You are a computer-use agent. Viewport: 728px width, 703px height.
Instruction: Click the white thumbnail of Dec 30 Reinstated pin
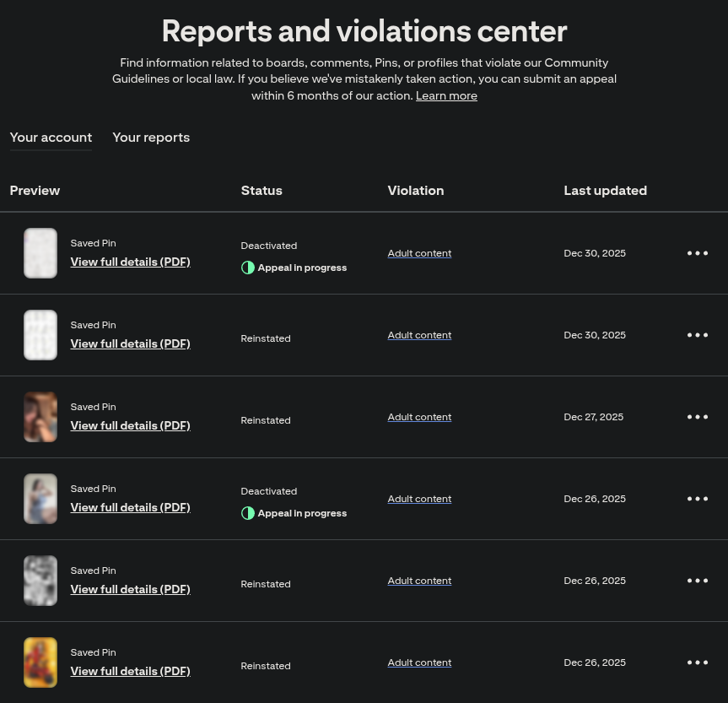(40, 335)
